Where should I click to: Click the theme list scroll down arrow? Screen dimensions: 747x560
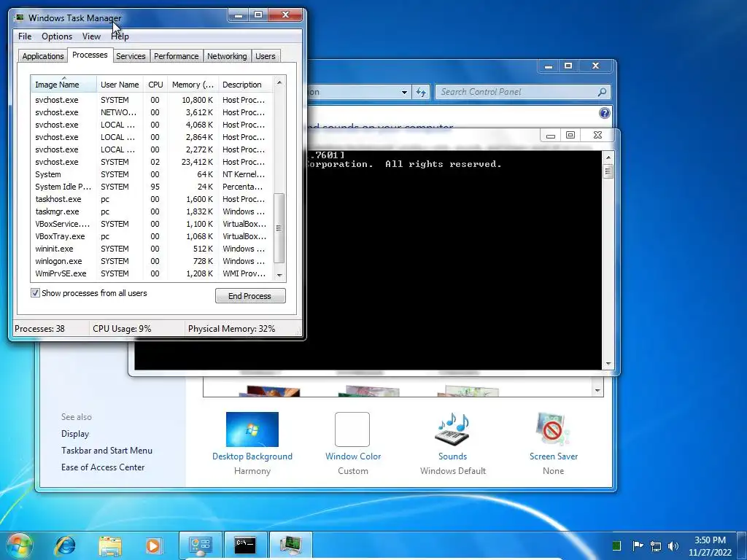point(597,391)
